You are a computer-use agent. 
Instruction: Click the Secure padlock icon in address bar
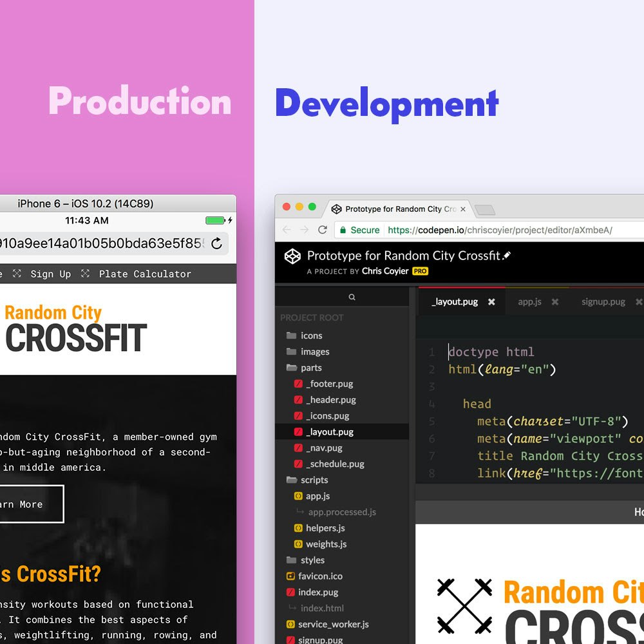coord(343,230)
